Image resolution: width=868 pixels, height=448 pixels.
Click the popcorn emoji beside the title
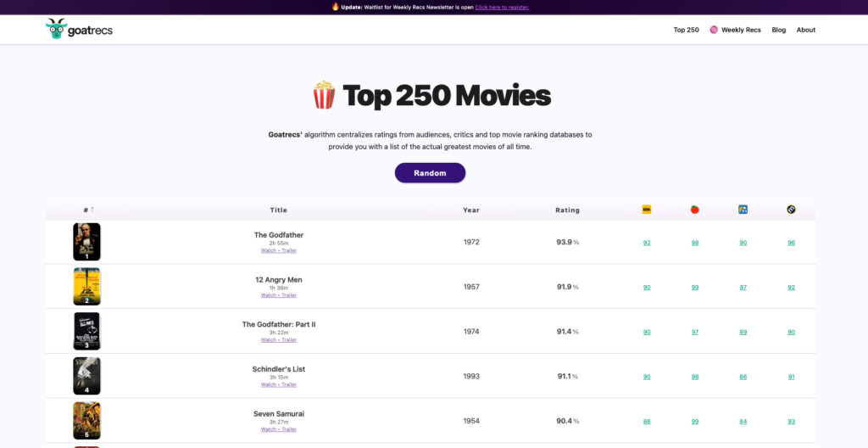pos(324,95)
